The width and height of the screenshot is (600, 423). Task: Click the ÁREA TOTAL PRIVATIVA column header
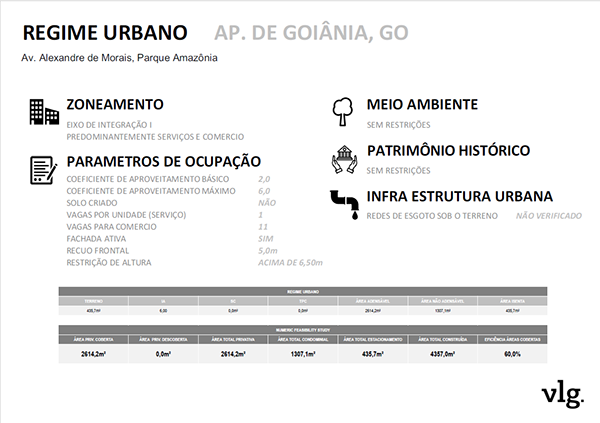pyautogui.click(x=233, y=340)
